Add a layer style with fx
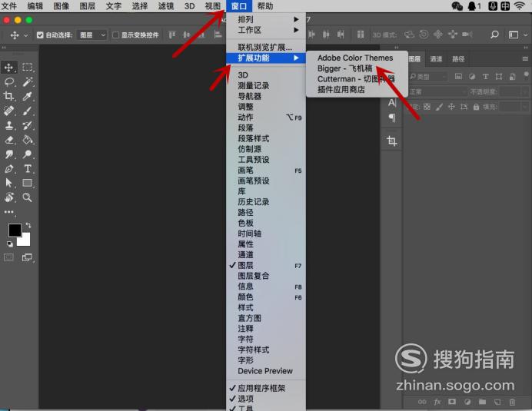 pyautogui.click(x=437, y=402)
